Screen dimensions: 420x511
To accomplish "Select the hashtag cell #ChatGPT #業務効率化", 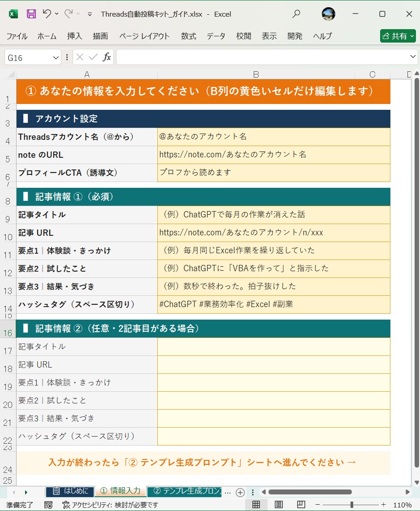I will [x=274, y=304].
